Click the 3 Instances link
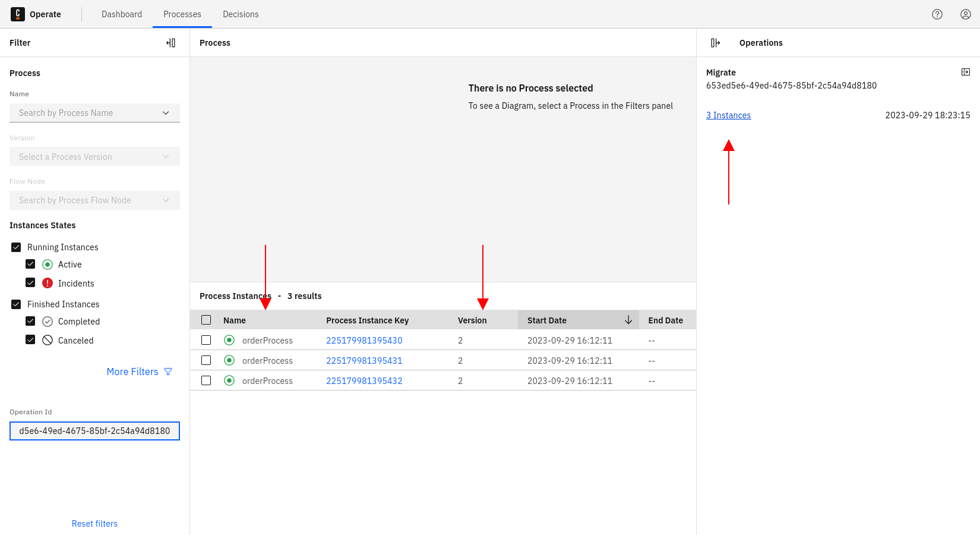The height and width of the screenshot is (535, 980). coord(728,115)
